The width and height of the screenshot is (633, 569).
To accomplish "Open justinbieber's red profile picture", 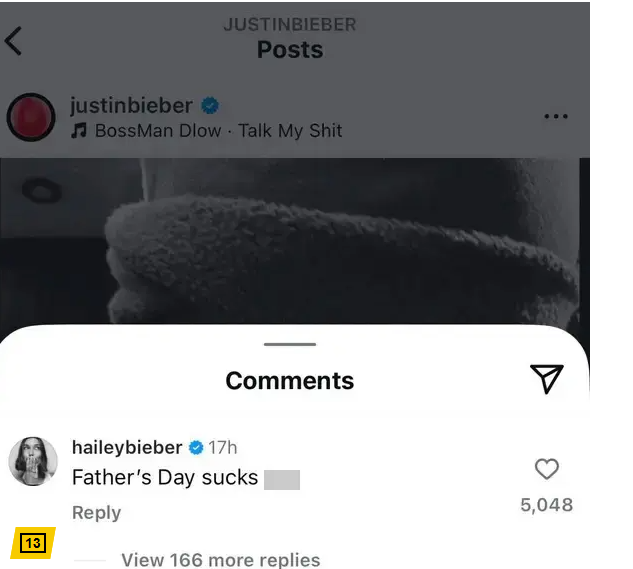I will tap(31, 117).
